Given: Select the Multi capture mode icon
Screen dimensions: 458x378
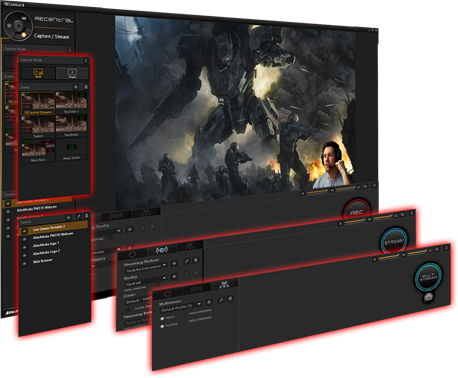Looking at the screenshot, I should pyautogui.click(x=38, y=73).
